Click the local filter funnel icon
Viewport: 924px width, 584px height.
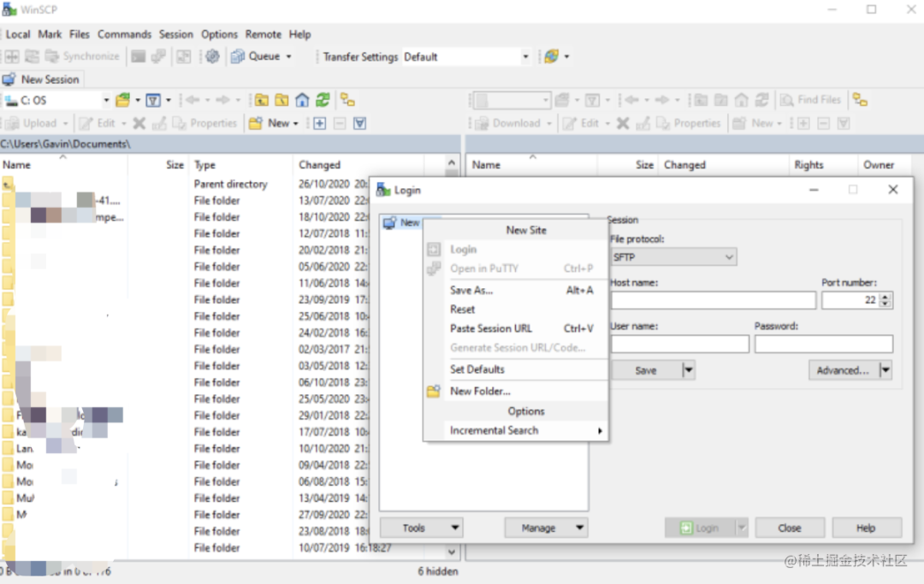[x=153, y=100]
